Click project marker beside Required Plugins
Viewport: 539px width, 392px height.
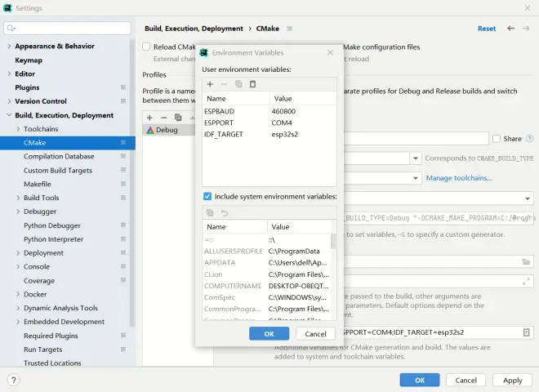coord(123,336)
